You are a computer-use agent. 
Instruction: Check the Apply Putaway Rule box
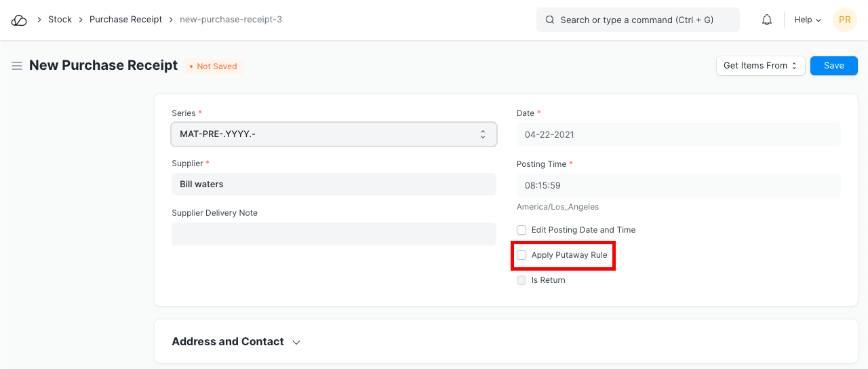[x=521, y=255]
